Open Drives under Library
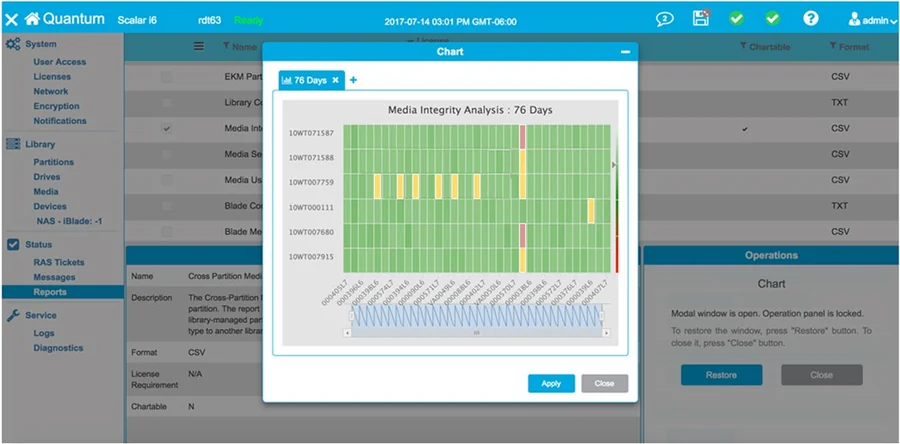This screenshot has height=444, width=900. click(46, 177)
